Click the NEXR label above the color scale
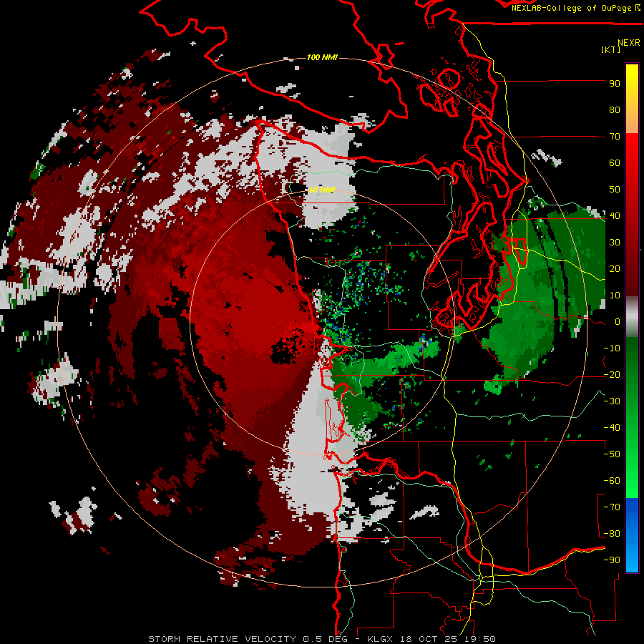 coord(628,43)
